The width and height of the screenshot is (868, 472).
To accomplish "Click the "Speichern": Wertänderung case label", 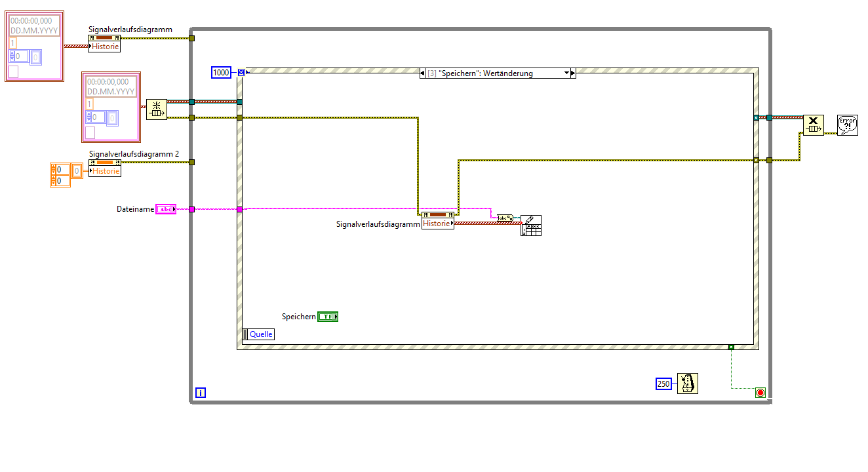I will [484, 73].
